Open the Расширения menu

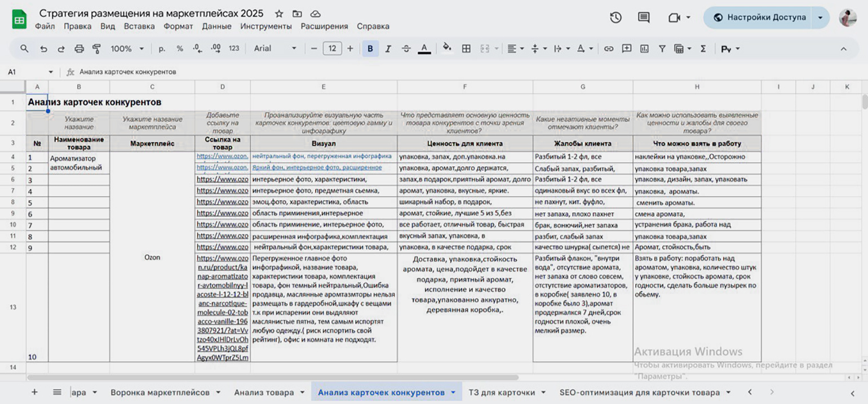coord(324,26)
